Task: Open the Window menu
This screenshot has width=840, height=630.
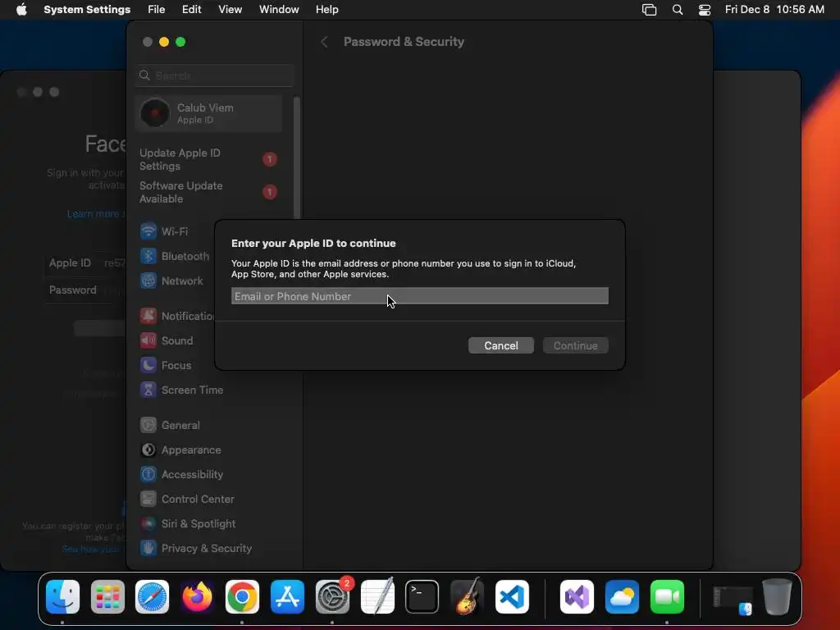Action: tap(279, 10)
